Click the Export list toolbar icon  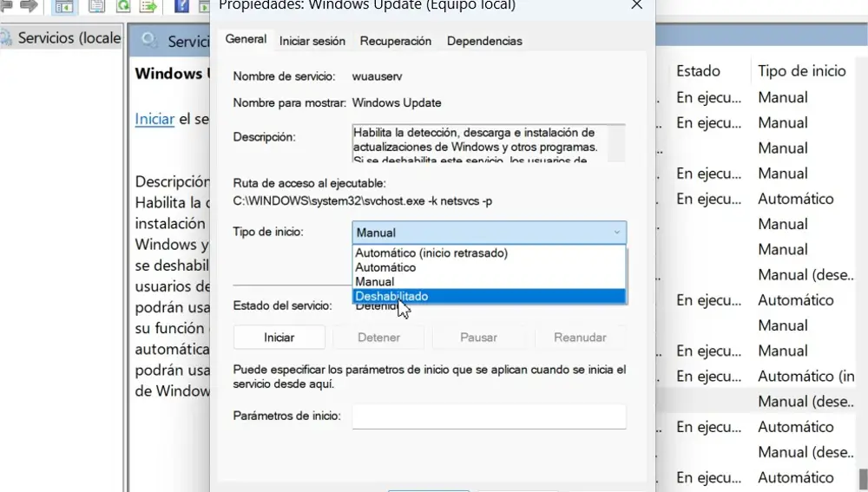[148, 6]
